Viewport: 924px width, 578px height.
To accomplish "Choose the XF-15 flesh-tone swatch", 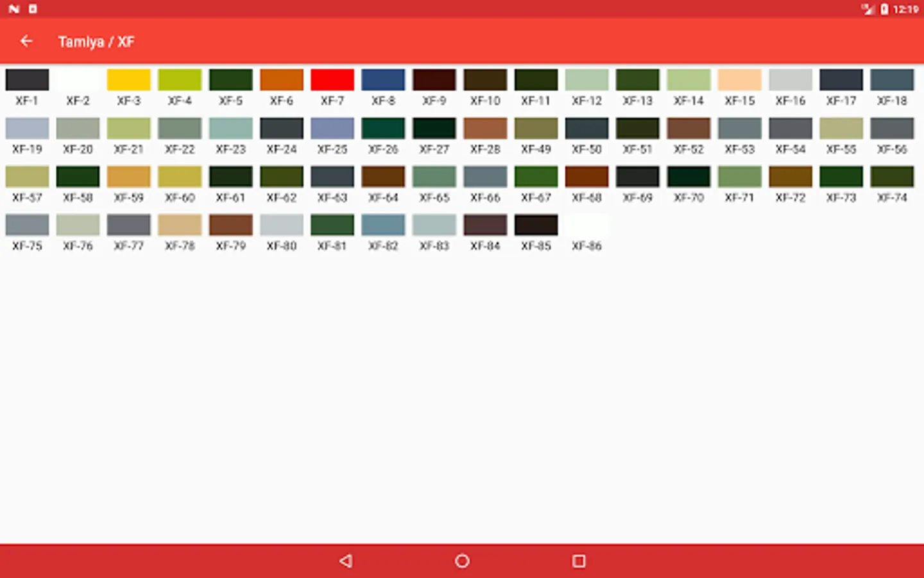I will click(x=740, y=80).
